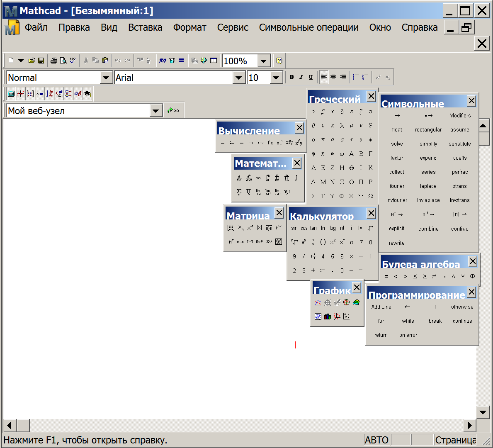Click the solve keyword in the Символьные palette
The width and height of the screenshot is (493, 448).
click(397, 144)
